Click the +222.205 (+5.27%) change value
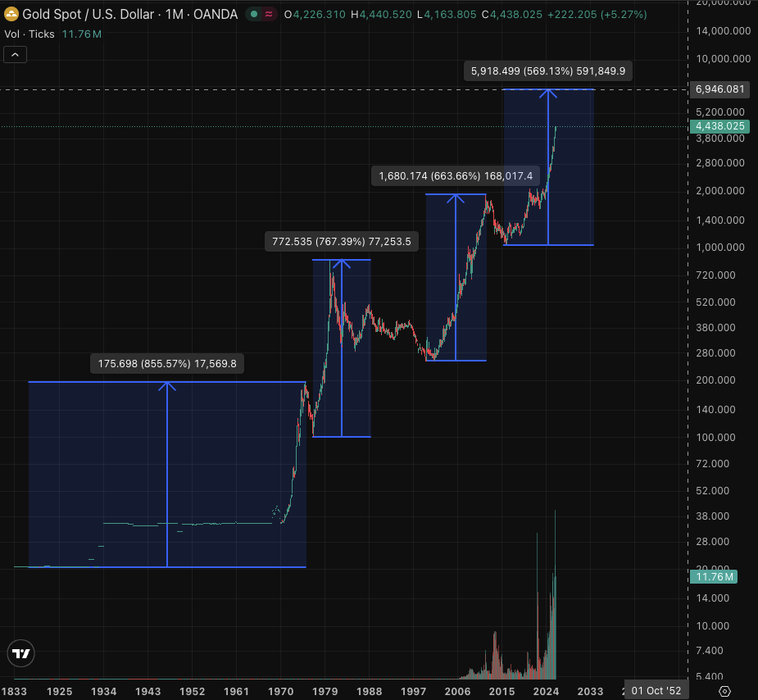The height and width of the screenshot is (700, 758). click(597, 15)
